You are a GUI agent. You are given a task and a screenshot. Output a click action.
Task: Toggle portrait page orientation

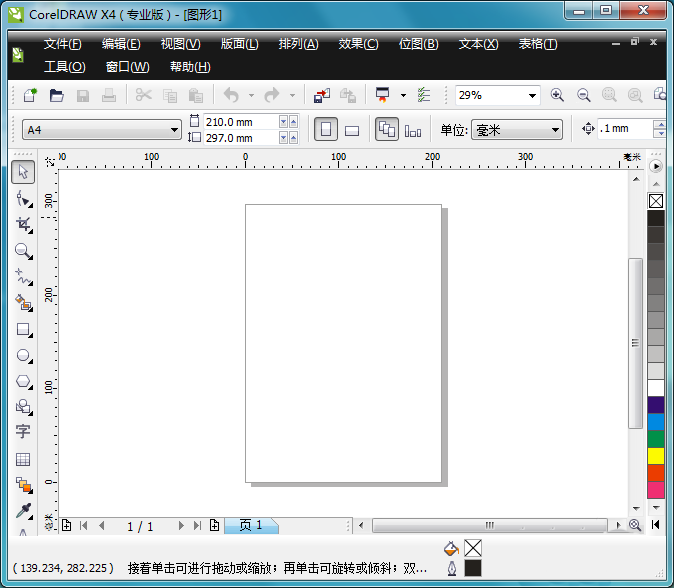pyautogui.click(x=326, y=129)
